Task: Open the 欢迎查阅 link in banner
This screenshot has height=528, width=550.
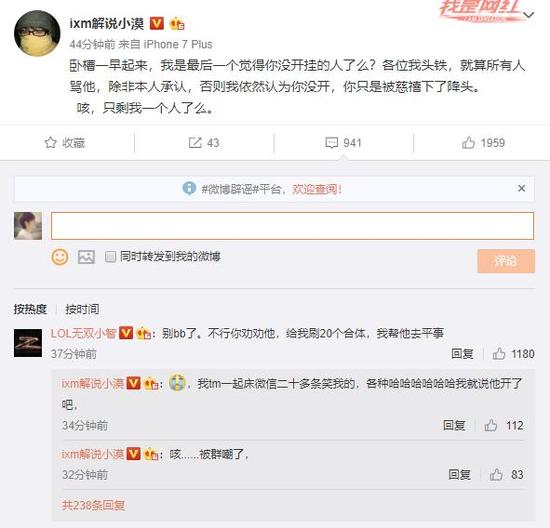Action: (317, 189)
